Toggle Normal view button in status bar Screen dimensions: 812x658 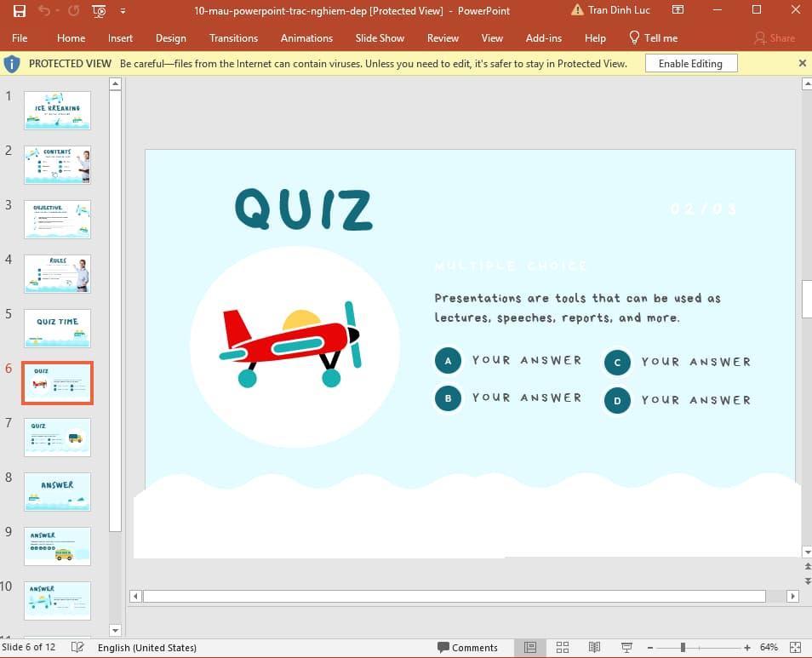(x=529, y=648)
